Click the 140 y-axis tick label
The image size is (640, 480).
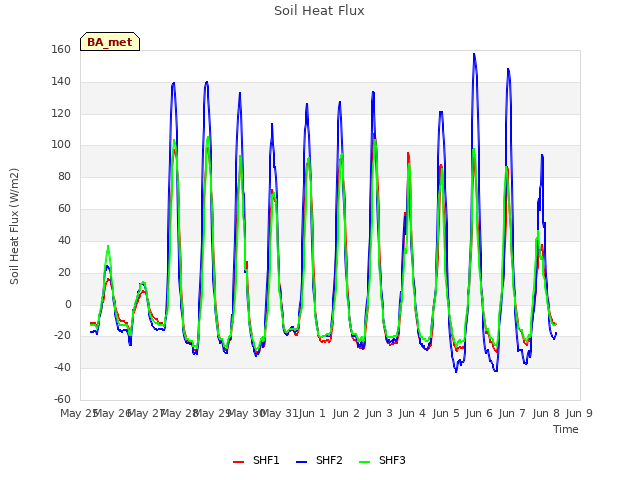coord(61,82)
